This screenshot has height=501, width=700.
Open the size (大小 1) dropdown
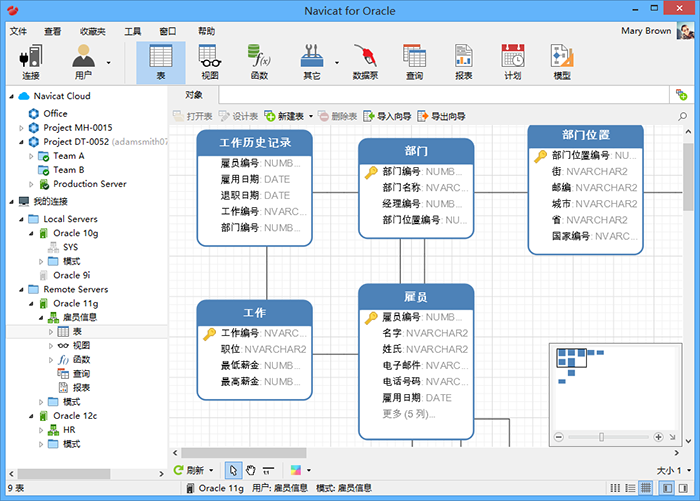click(674, 470)
